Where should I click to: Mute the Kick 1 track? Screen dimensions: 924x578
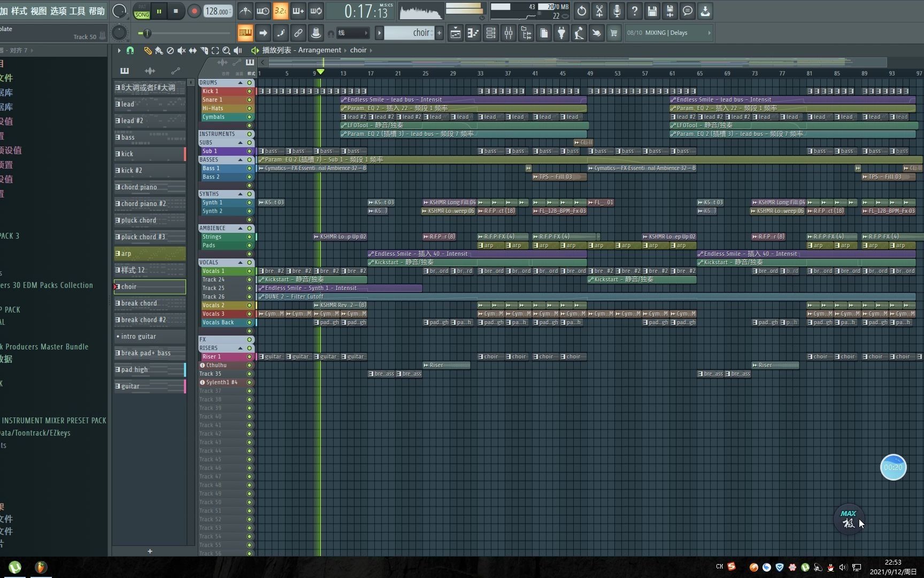(249, 91)
